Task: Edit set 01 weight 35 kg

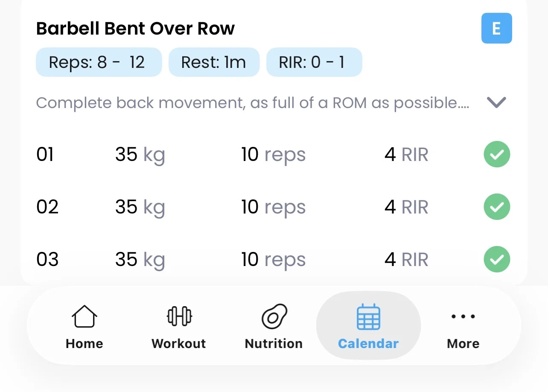Action: (x=140, y=155)
